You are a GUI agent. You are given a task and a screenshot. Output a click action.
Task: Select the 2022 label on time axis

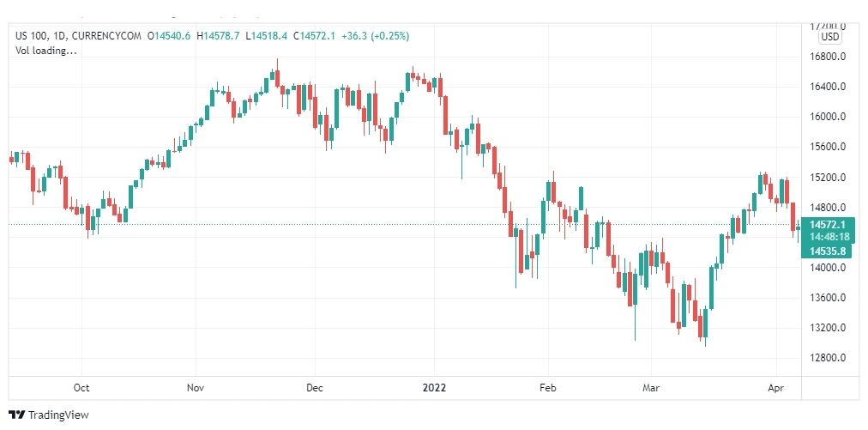pos(434,387)
